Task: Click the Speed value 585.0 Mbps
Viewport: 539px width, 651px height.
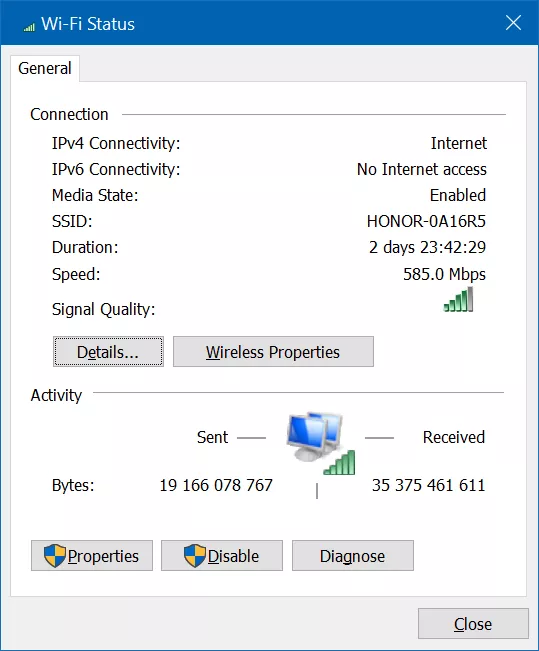Action: click(444, 274)
